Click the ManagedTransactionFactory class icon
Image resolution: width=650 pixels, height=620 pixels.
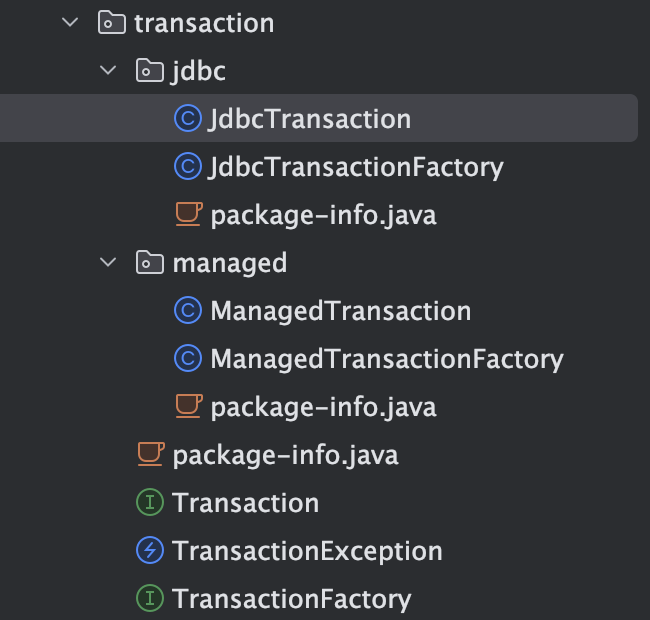tap(188, 358)
